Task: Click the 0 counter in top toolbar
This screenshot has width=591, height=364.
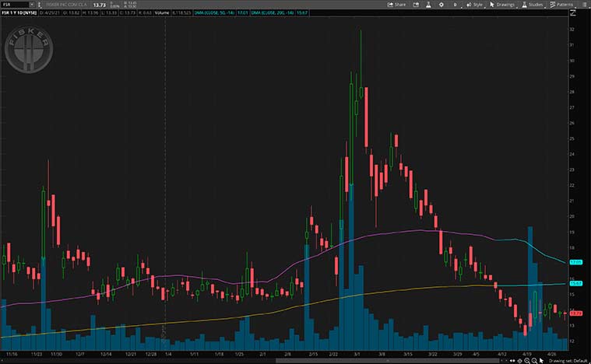Action: 455,5
